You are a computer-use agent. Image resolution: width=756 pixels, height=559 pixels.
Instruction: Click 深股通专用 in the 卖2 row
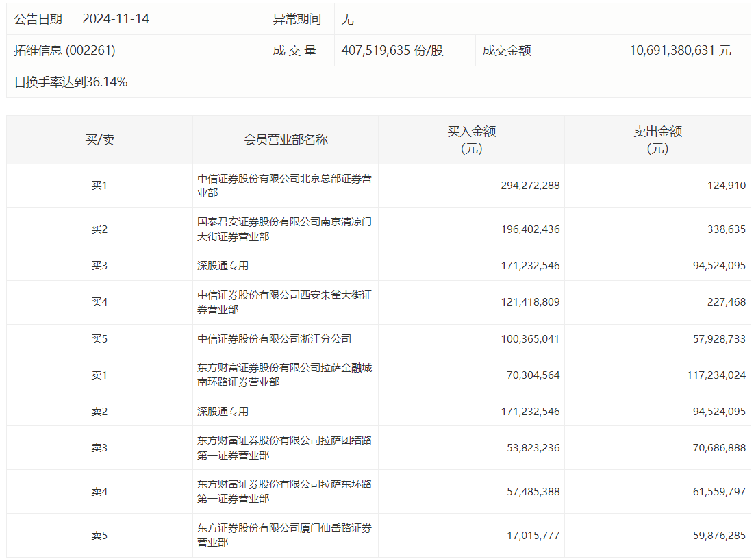[x=223, y=412]
